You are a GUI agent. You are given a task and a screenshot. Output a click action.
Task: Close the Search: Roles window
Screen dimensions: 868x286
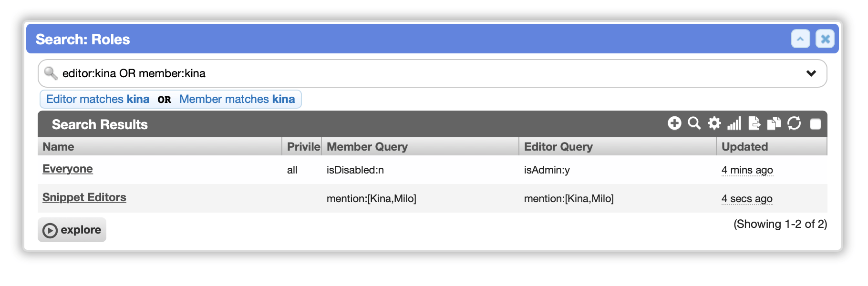825,39
